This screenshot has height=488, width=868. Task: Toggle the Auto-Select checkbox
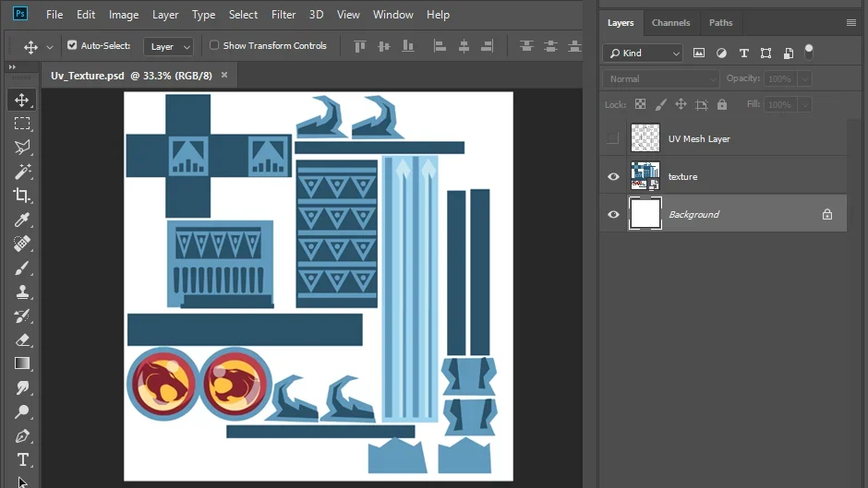pos(72,45)
